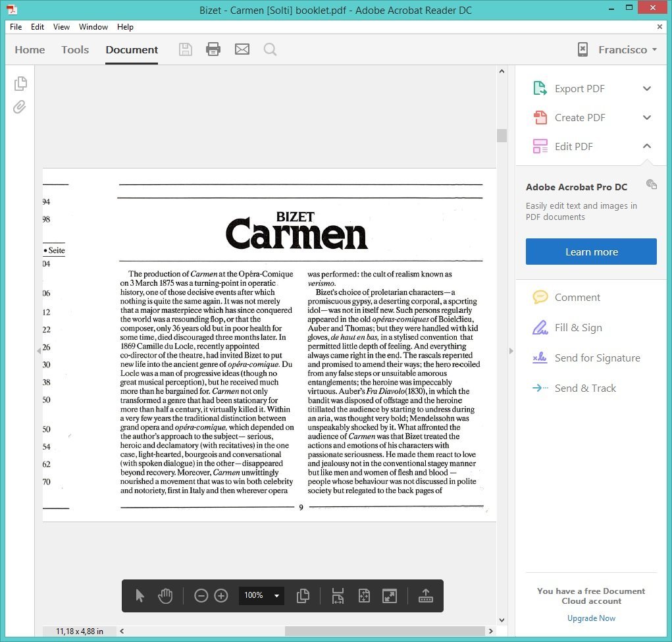Select the arrow Selection tool
Image resolution: width=672 pixels, height=642 pixels.
click(140, 595)
